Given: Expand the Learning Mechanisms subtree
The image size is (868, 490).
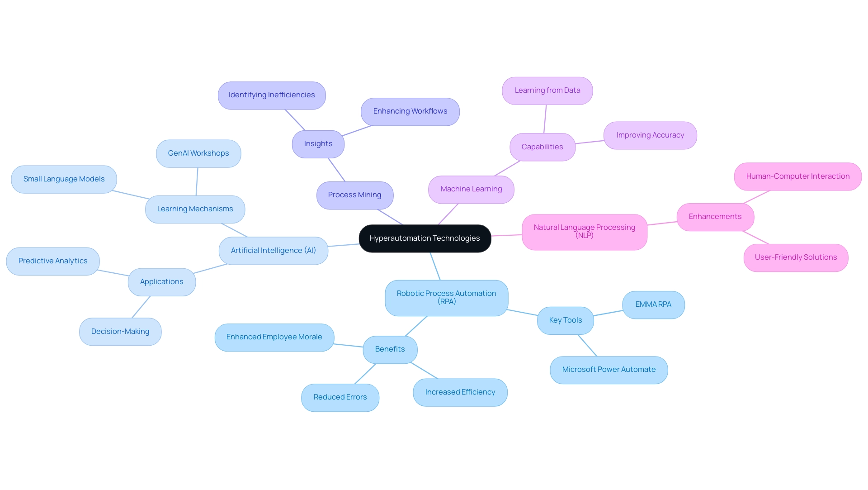Looking at the screenshot, I should click(195, 208).
